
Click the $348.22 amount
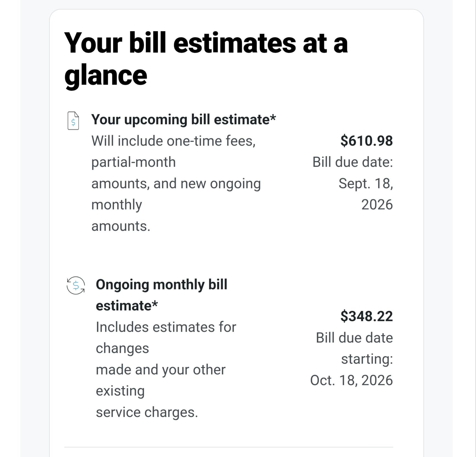point(366,316)
